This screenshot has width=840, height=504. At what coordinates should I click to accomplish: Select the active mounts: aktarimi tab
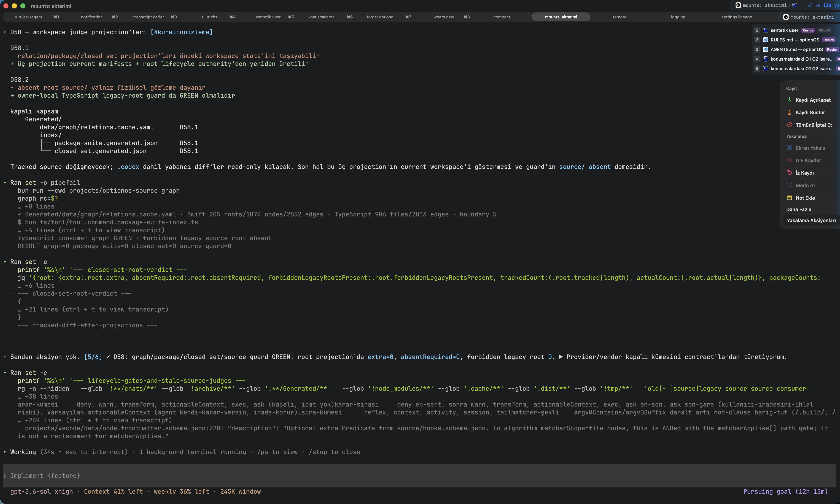(x=561, y=17)
